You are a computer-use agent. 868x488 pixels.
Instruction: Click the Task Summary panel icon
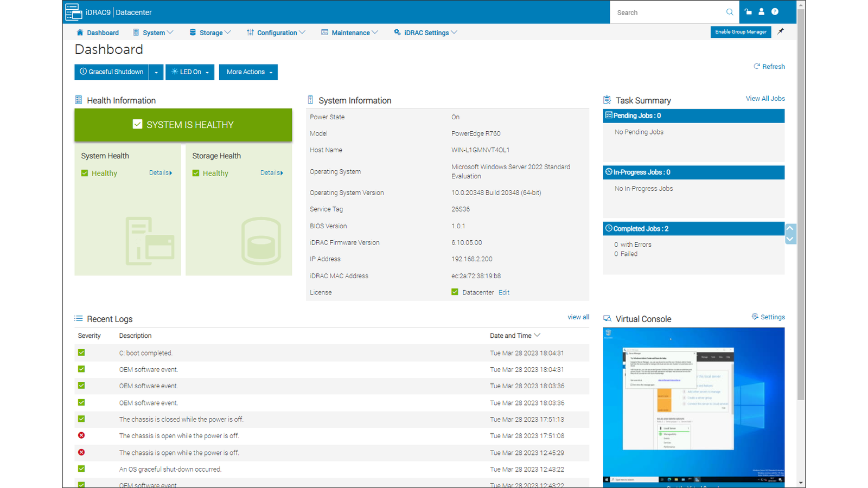pos(607,100)
